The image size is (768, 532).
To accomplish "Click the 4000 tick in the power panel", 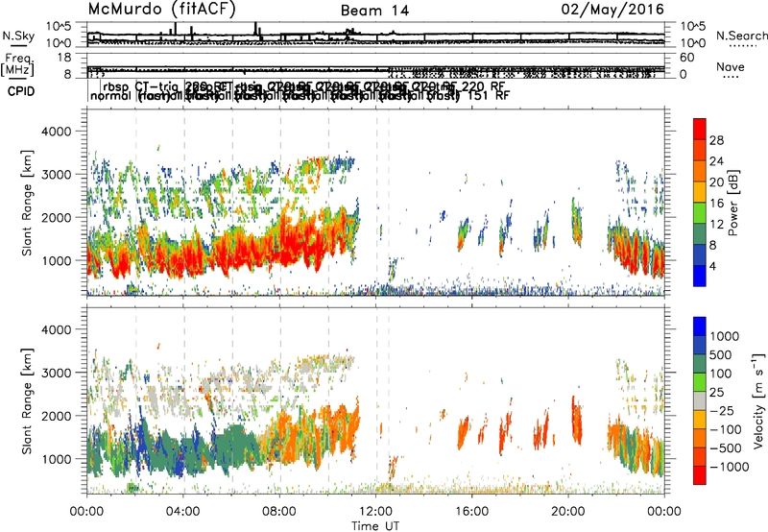I will point(56,132).
